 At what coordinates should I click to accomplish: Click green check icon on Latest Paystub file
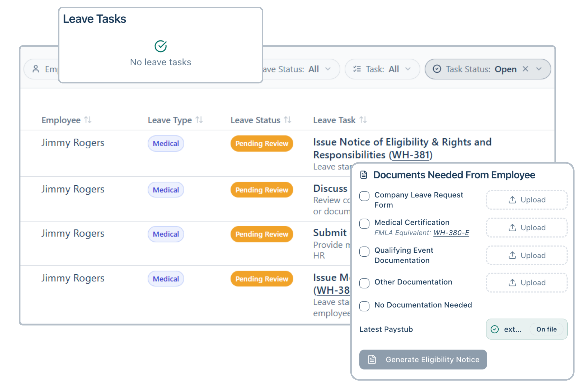point(494,329)
